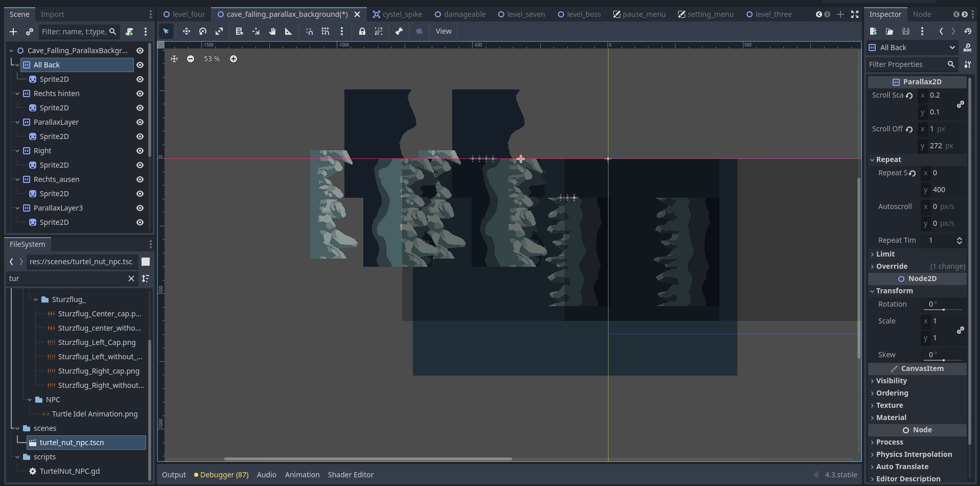
Task: Clear the FileSystem search field
Action: point(131,279)
